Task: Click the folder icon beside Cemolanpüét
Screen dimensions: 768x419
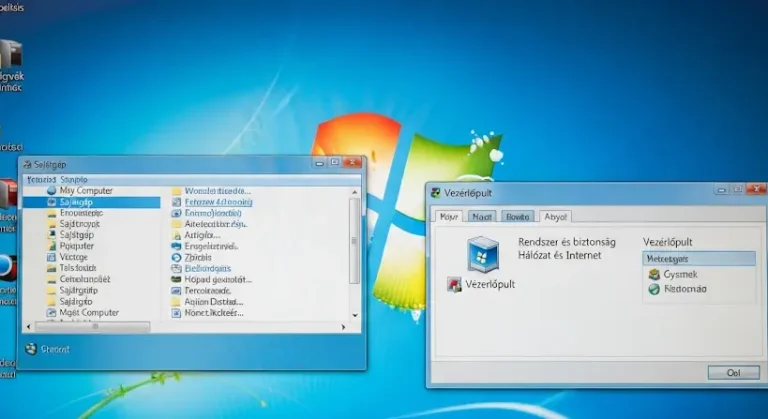Action: (51, 279)
